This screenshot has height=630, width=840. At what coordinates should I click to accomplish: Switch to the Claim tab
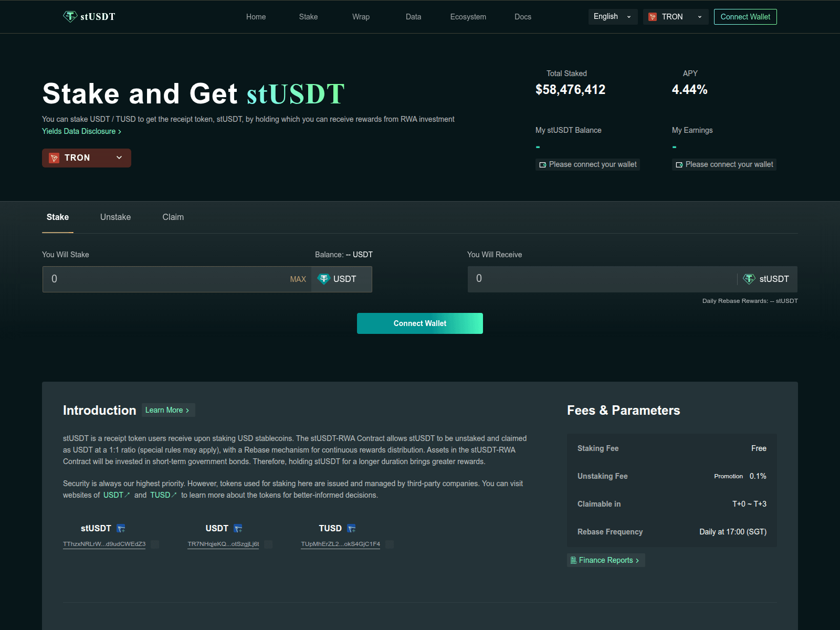(x=173, y=217)
